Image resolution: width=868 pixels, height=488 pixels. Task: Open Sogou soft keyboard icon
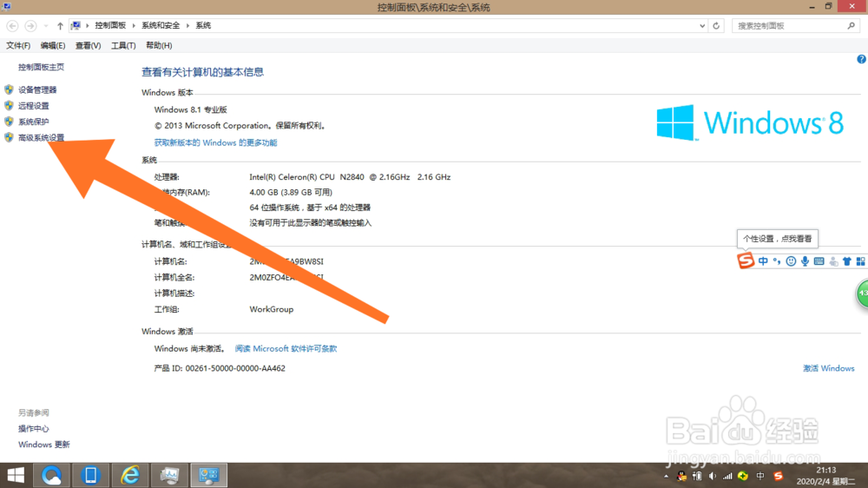point(819,261)
